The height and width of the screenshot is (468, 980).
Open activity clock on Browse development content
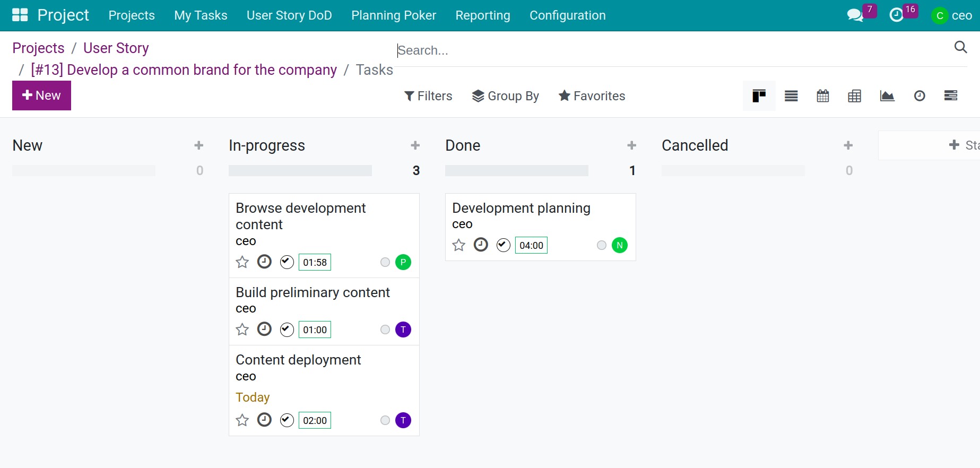tap(264, 262)
